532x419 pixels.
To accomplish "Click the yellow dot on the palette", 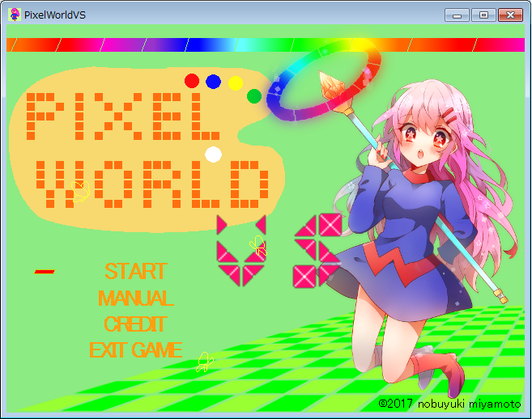I will coord(236,83).
